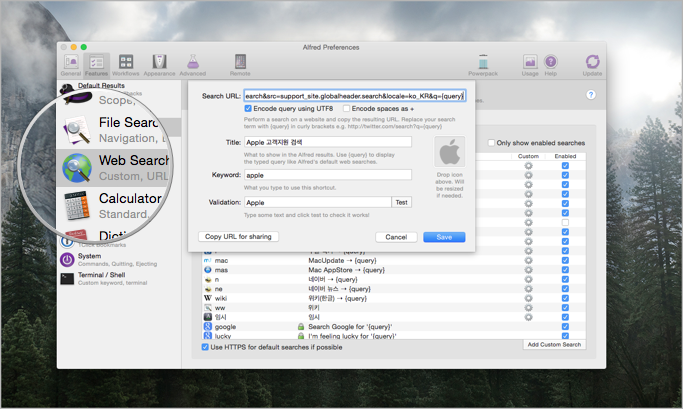Click the icon beside the ww keyword

(208, 308)
